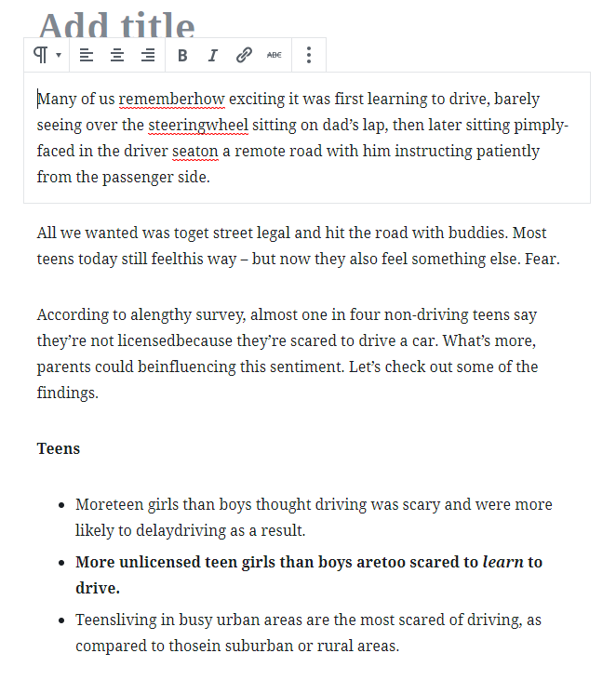The width and height of the screenshot is (616, 680).
Task: Open the paragraph block type switcher
Action: point(47,55)
